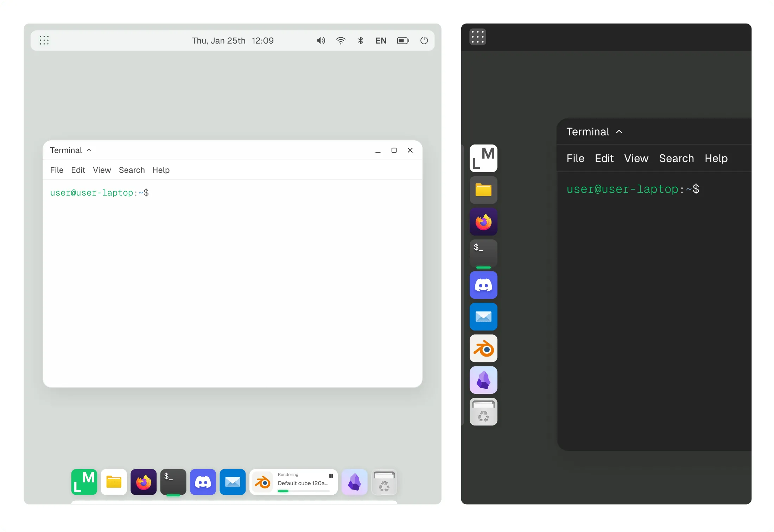
Task: Launch Discord in the light theme dock
Action: [203, 482]
